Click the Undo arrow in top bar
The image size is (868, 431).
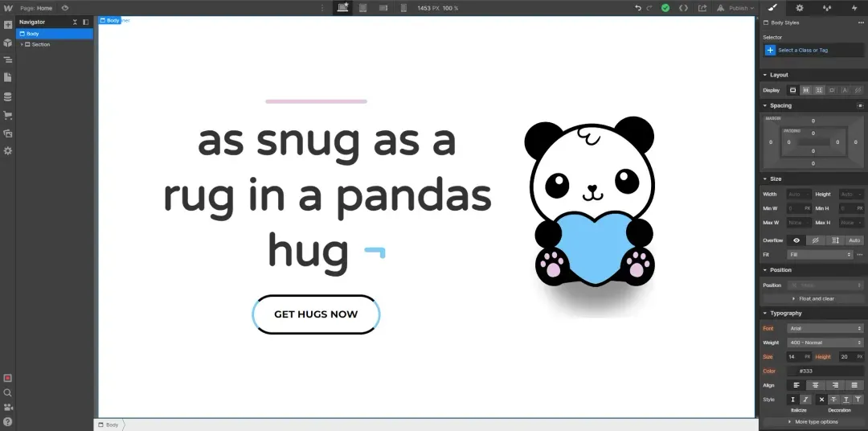pos(638,8)
